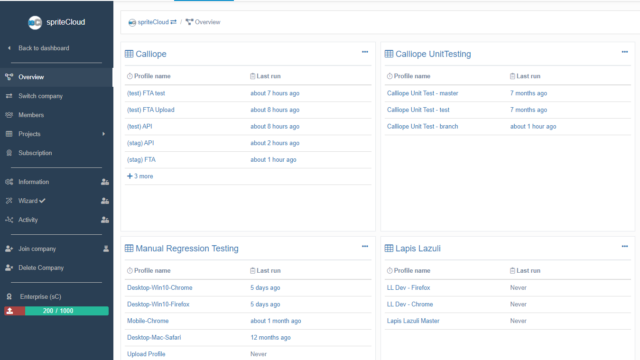Viewport: 640px width, 360px height.
Task: Click Profile name header in Calliope card
Action: 152,76
